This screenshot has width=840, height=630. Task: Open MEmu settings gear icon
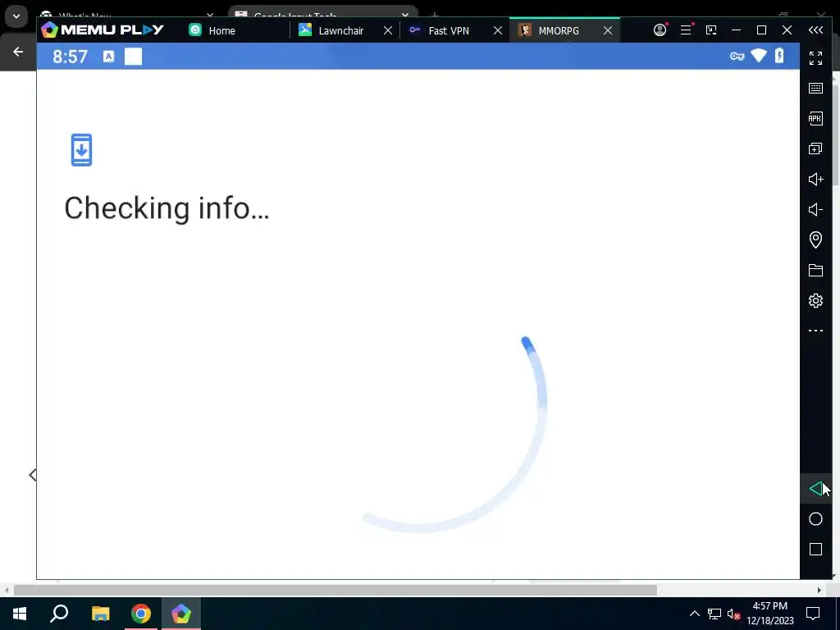[x=815, y=300]
